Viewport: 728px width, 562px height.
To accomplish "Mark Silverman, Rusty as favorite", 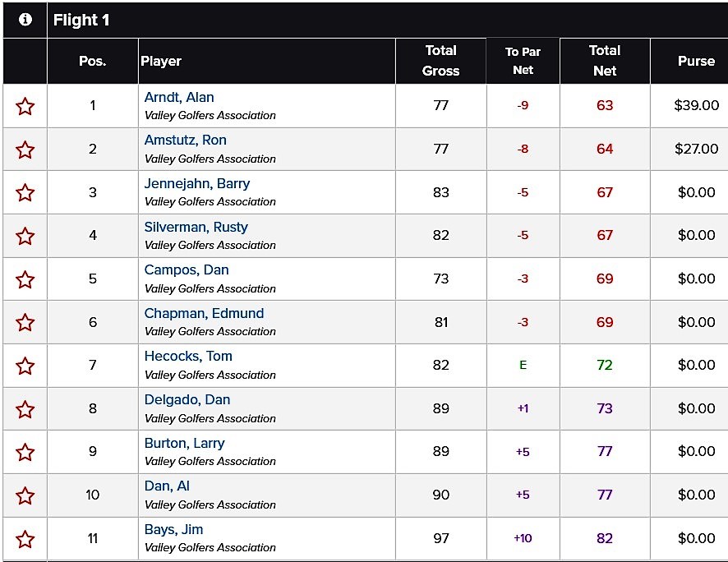I will (25, 236).
